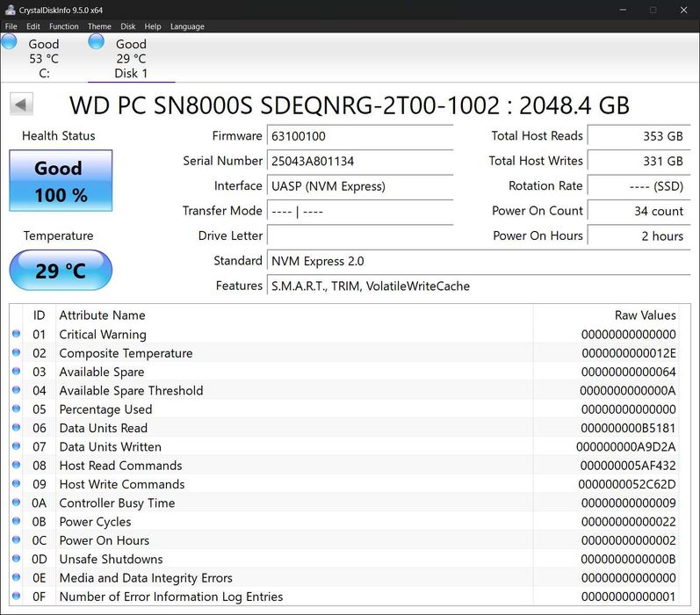Viewport: 700px width, 615px height.
Task: Select the Host Read Commands raw value 000000005AF432
Action: pos(628,466)
